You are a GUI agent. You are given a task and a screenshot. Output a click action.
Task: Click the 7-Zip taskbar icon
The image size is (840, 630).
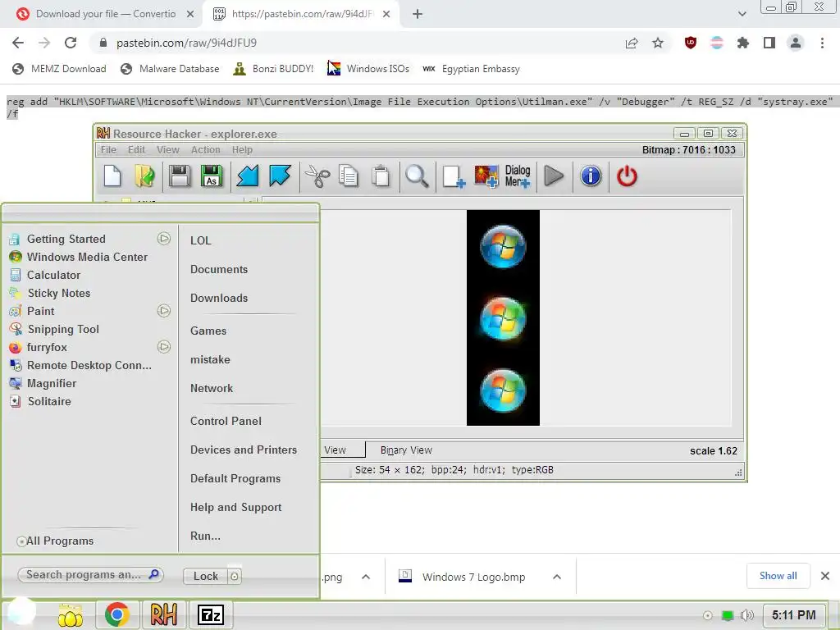(x=210, y=614)
